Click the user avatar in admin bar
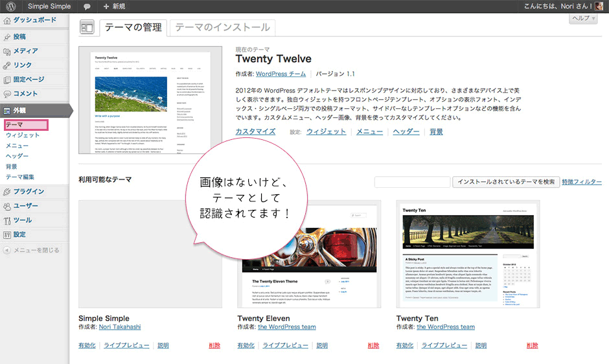This screenshot has width=609, height=364. tap(600, 6)
